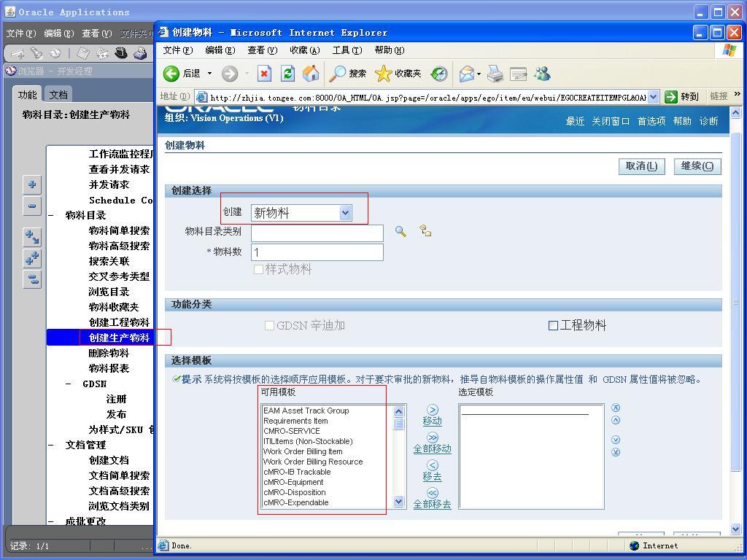Move selected template to top icon
Viewport: 747px width, 560px height.
[x=616, y=408]
